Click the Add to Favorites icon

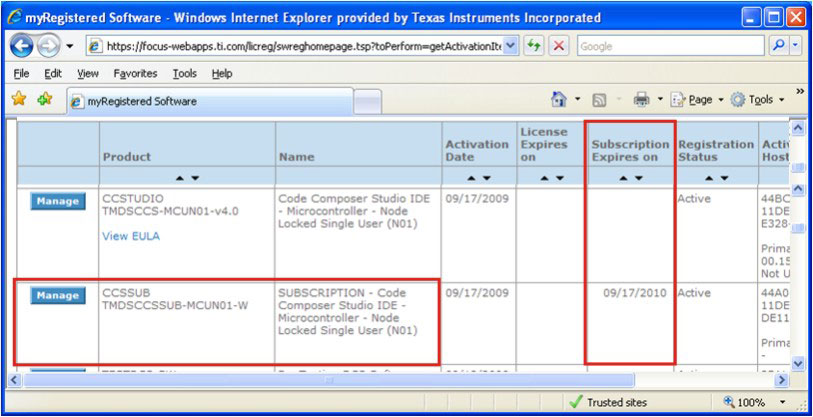click(x=44, y=100)
